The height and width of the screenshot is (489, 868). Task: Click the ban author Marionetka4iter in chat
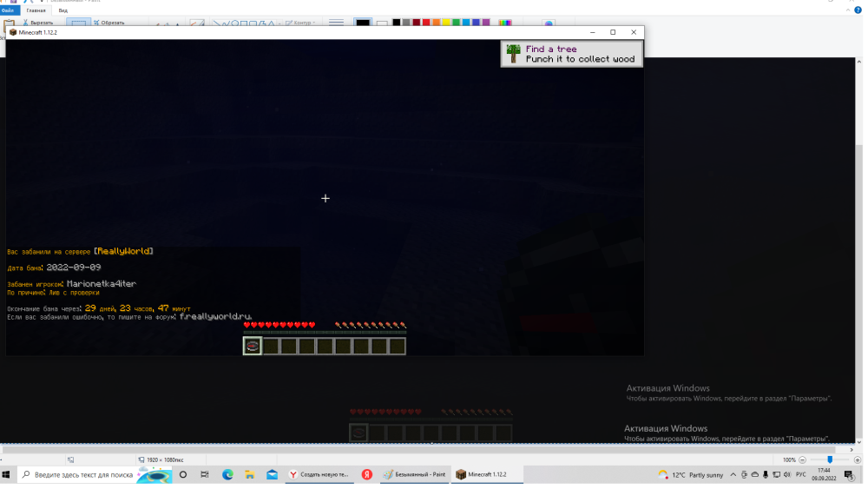point(102,284)
